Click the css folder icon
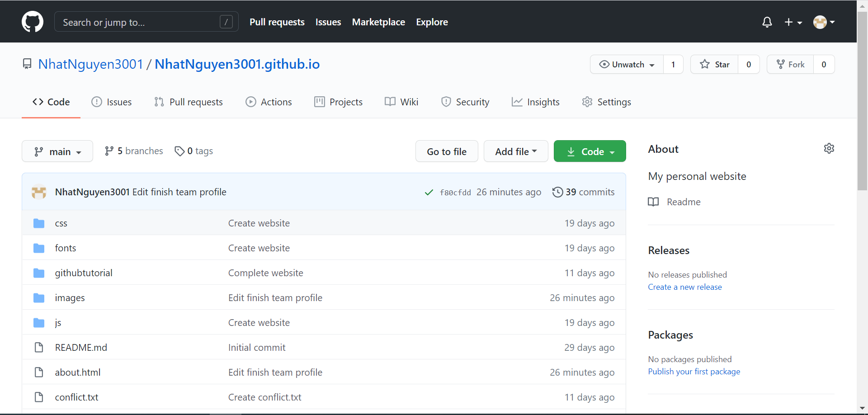 39,223
